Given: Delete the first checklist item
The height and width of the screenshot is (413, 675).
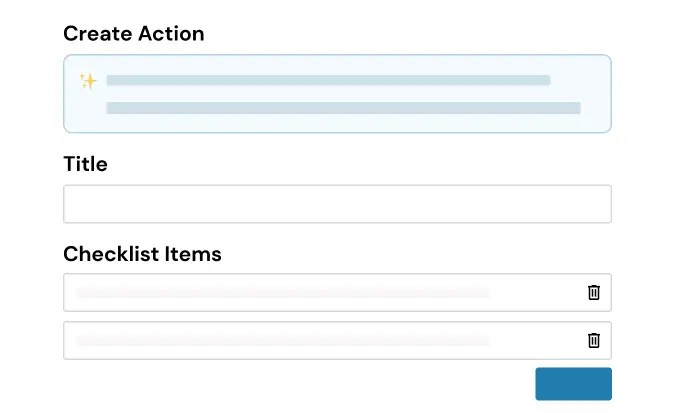Looking at the screenshot, I should [x=594, y=292].
